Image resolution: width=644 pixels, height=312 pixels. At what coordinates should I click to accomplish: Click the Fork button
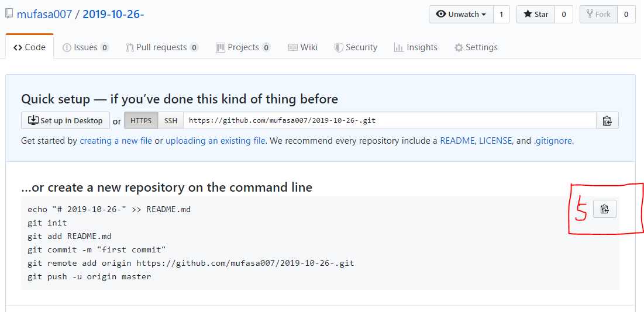pos(598,15)
